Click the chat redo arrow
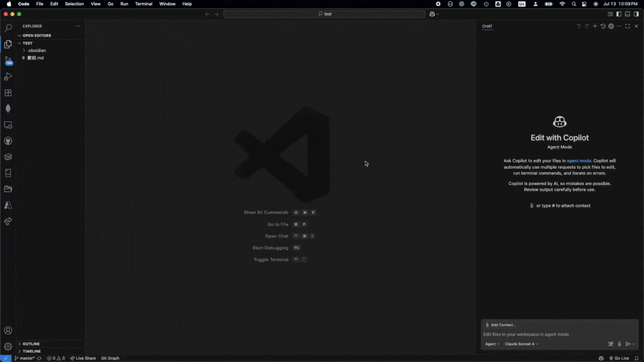This screenshot has height=362, width=644. (x=587, y=26)
